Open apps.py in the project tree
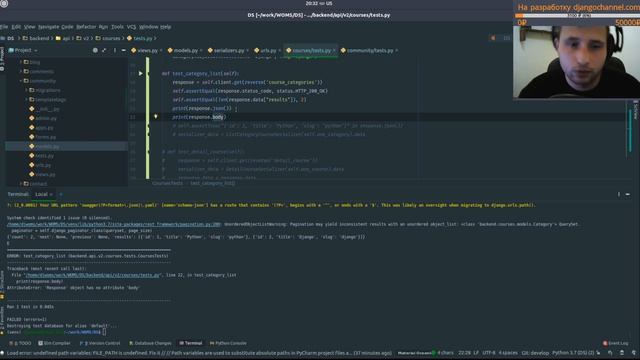The image size is (640, 360). click(41, 128)
